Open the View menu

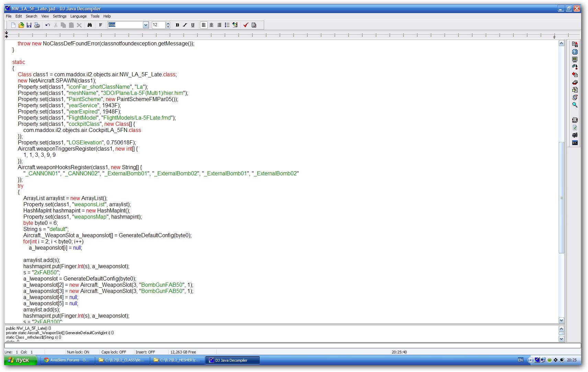click(x=45, y=16)
